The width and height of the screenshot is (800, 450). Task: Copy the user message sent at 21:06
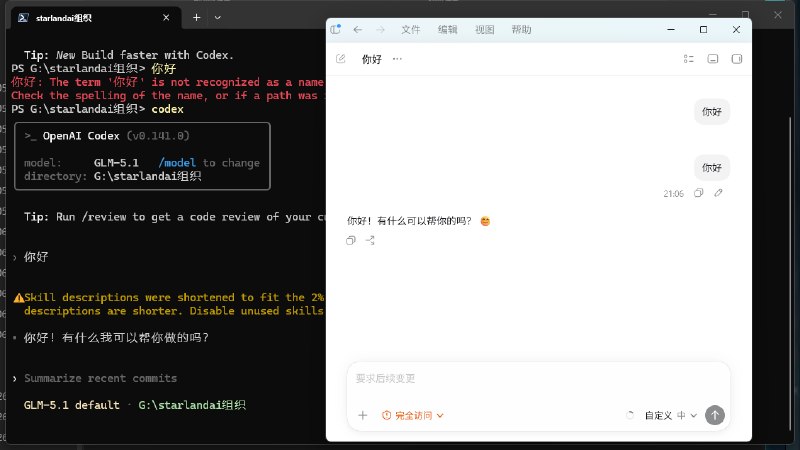[x=698, y=193]
